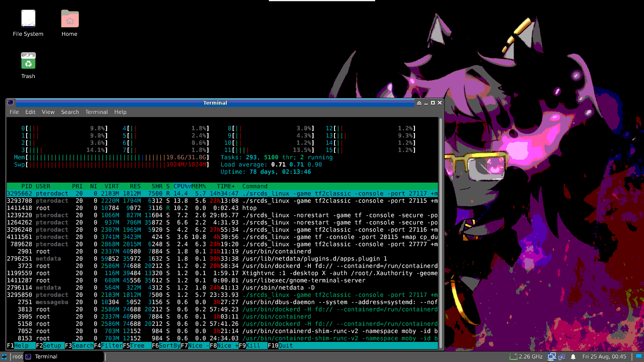Select containerd process row PID 2901
Viewport: 644px width, 362px height.
point(222,251)
